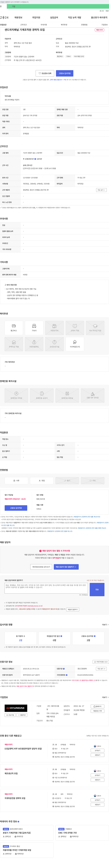Switch to the 근무조건 tab
This screenshot has width=109, height=868.
pos(24,25)
